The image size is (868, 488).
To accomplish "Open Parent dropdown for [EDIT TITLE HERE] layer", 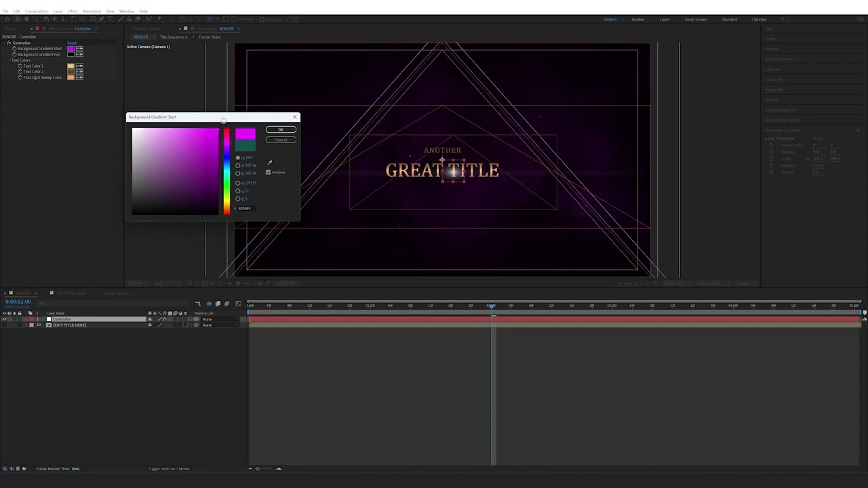I will click(x=220, y=325).
